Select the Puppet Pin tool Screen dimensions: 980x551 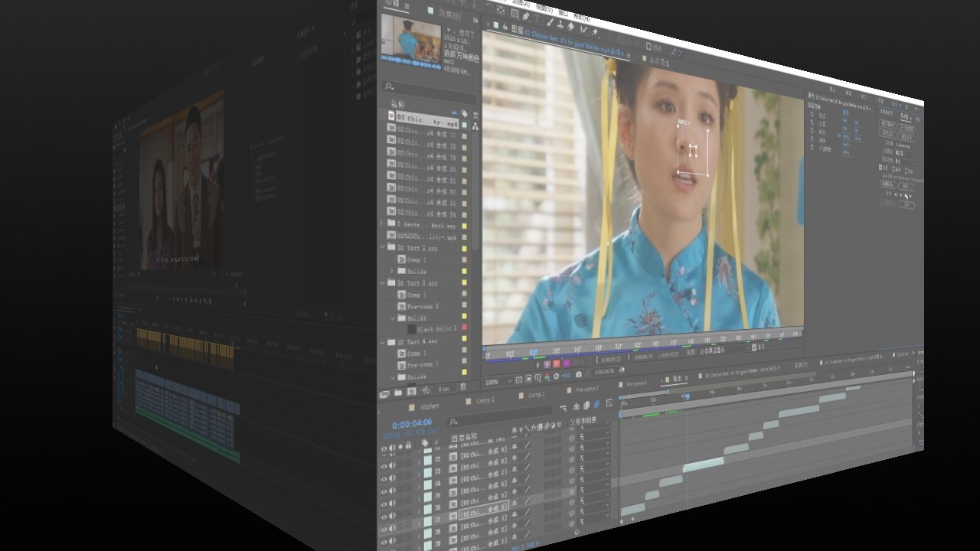coord(595,31)
